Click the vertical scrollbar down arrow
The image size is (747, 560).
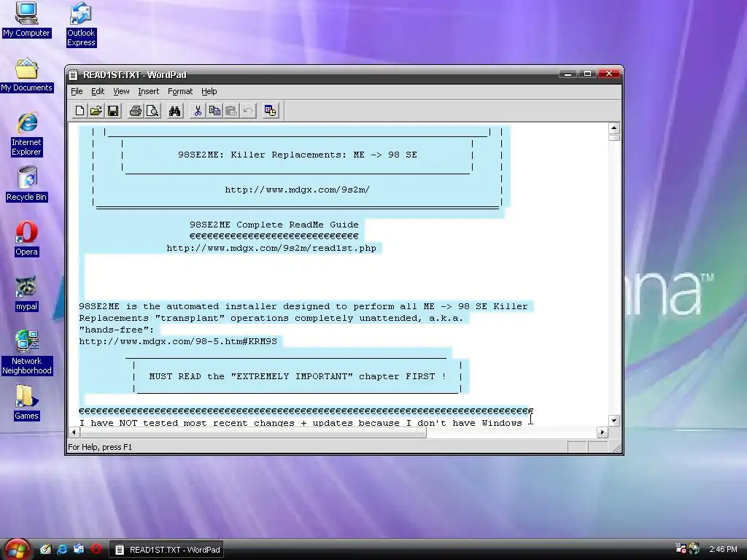coord(614,421)
